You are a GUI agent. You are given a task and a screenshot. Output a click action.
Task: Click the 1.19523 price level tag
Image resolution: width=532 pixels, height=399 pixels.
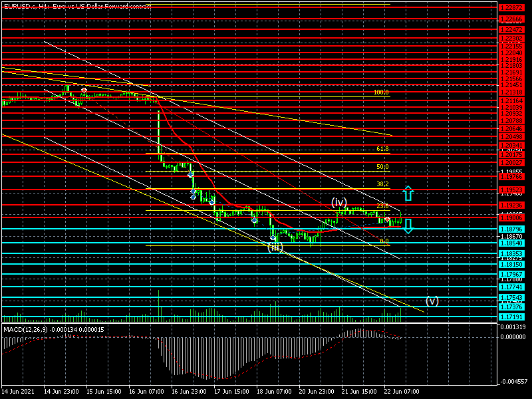pyautogui.click(x=511, y=190)
